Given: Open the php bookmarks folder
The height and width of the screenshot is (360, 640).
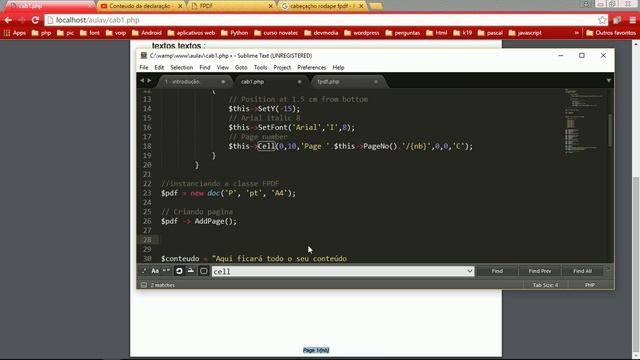Looking at the screenshot, I should (x=41, y=33).
